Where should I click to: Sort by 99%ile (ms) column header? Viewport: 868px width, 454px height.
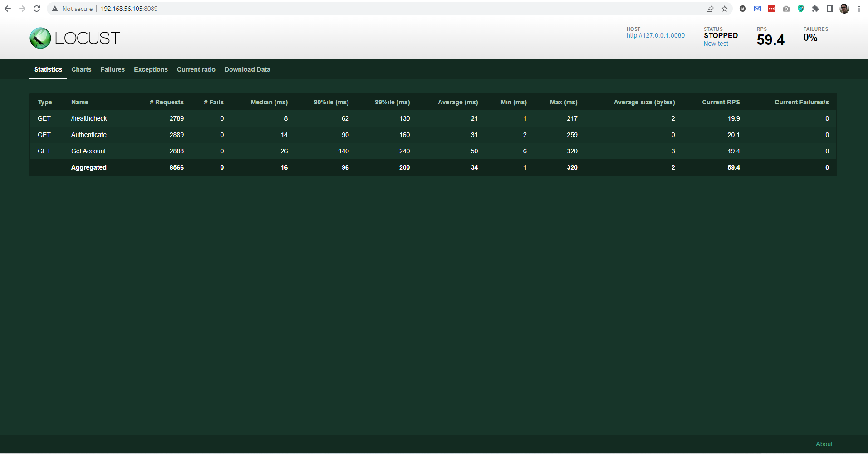click(x=392, y=102)
